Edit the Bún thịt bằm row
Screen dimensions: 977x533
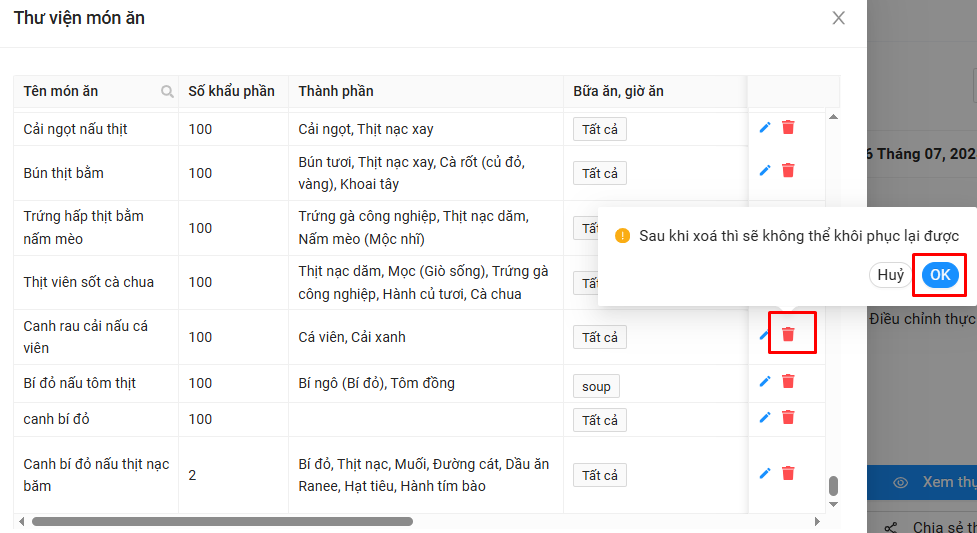(765, 170)
